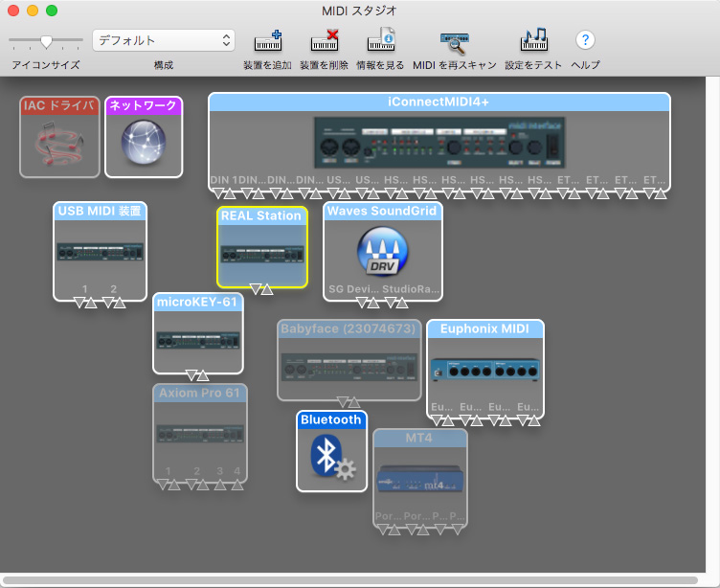Click the StudioRa... port label on Waves SoundGrid
The height and width of the screenshot is (588, 720).
pos(411,289)
